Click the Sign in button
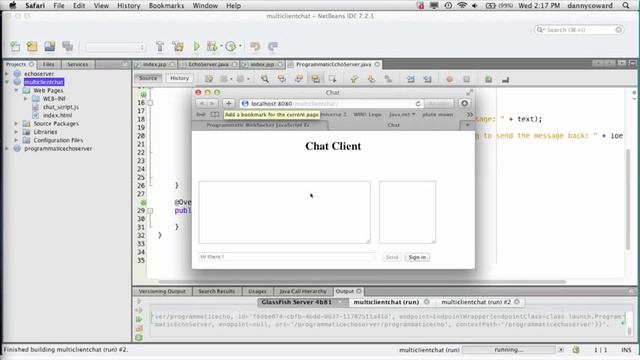Image resolution: width=640 pixels, height=360 pixels. tap(417, 257)
